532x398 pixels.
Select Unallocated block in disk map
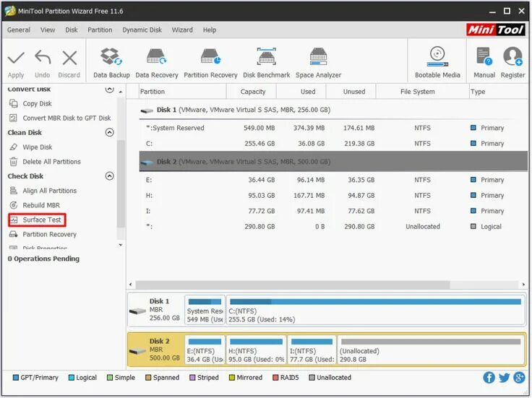431,350
